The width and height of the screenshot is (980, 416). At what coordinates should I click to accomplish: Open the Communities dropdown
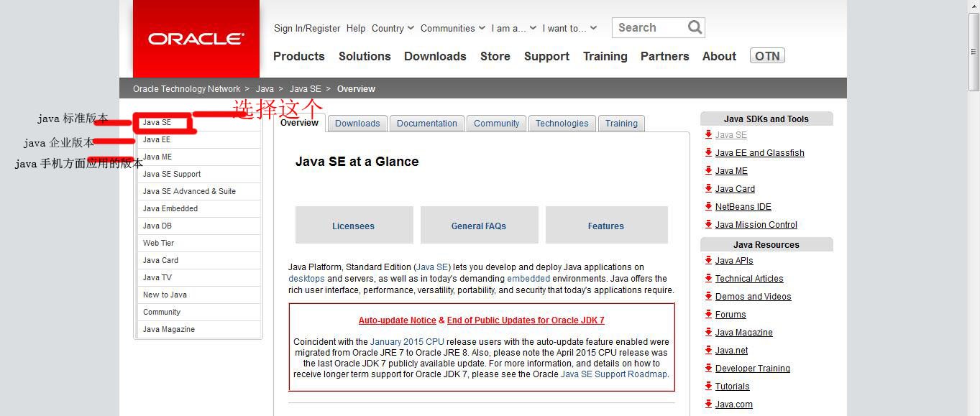point(449,28)
